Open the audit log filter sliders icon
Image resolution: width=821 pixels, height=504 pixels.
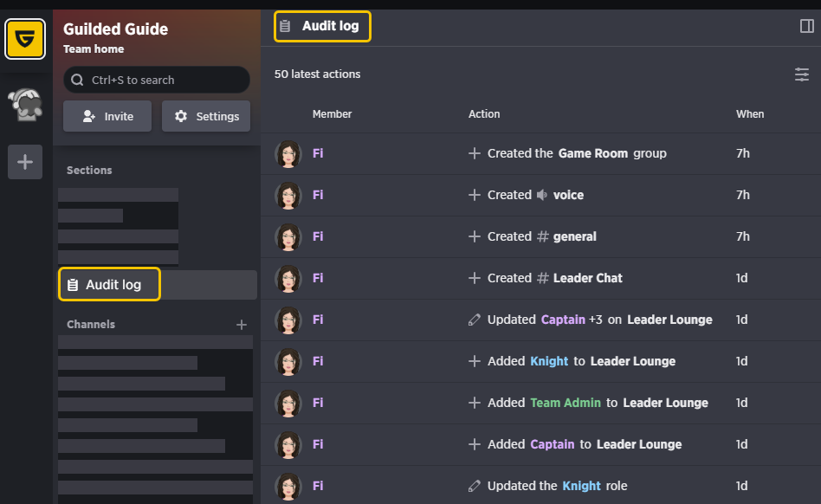(801, 74)
